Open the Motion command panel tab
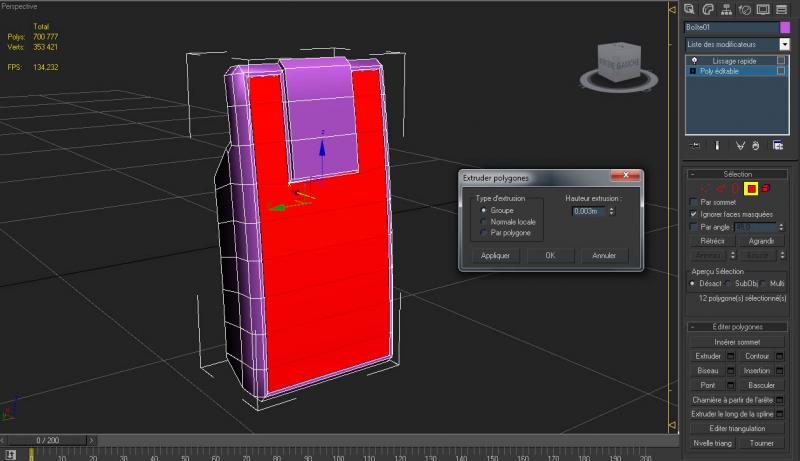The height and width of the screenshot is (461, 800). [744, 9]
